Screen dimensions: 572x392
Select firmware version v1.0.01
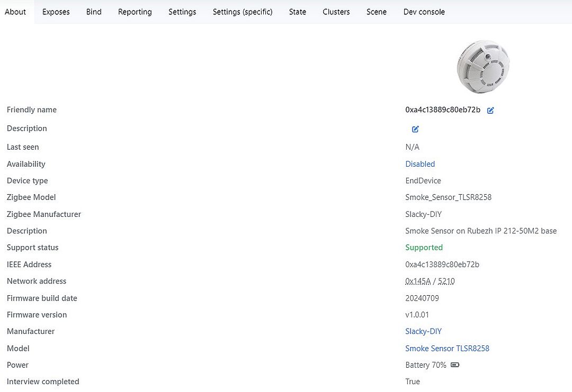(417, 315)
